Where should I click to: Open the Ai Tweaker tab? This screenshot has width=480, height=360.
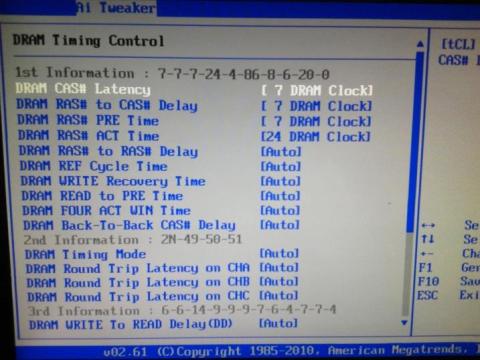pyautogui.click(x=116, y=7)
